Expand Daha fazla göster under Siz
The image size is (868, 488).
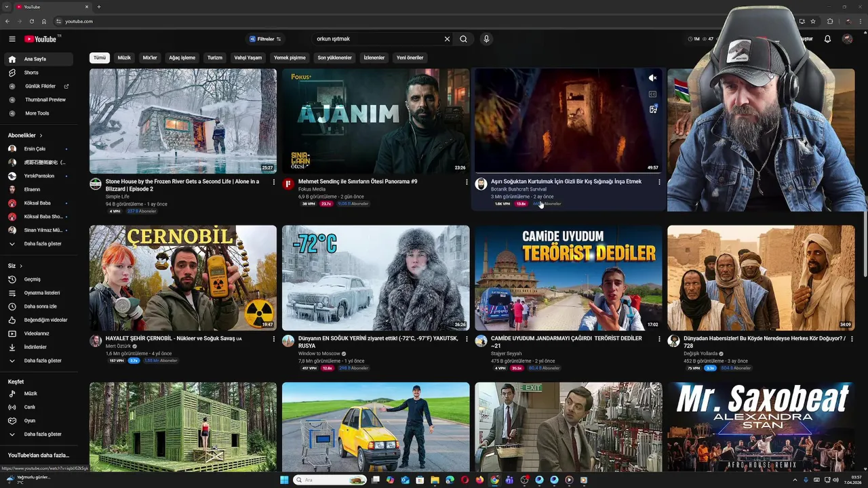pos(37,361)
